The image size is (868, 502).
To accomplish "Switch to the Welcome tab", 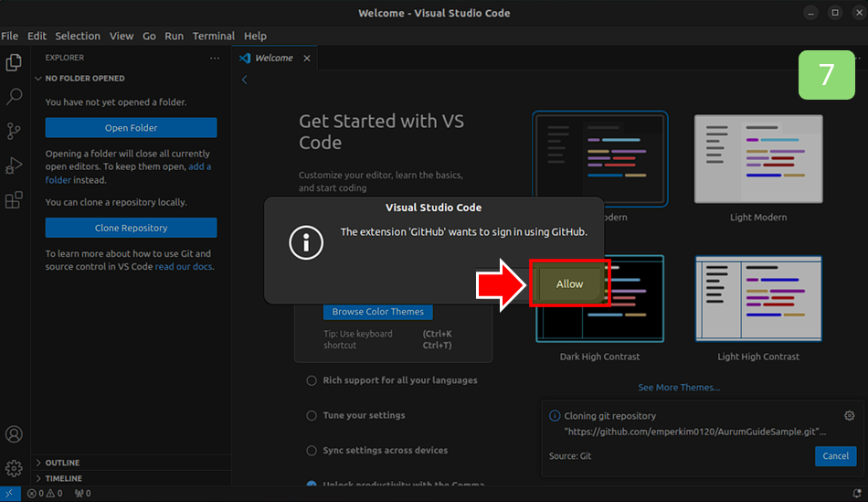I will coord(273,59).
